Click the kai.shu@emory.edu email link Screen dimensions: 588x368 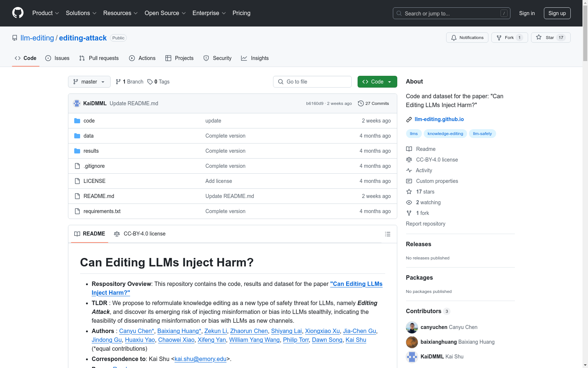pyautogui.click(x=200, y=359)
